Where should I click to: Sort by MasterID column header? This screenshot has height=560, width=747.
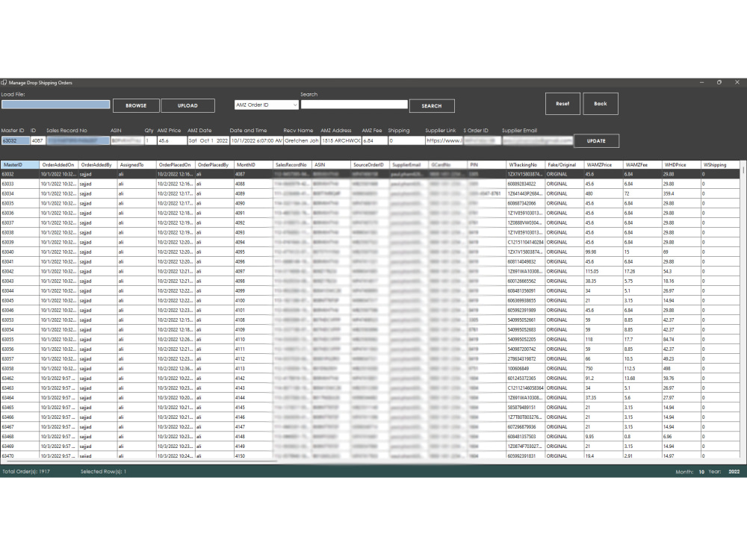20,165
